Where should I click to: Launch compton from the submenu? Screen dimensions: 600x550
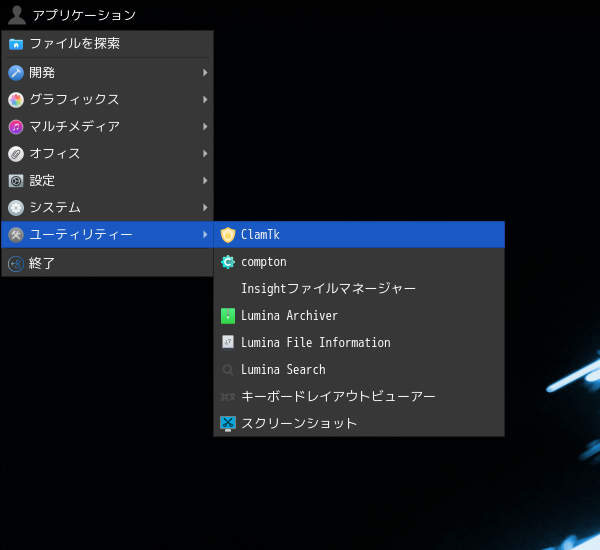(359, 262)
